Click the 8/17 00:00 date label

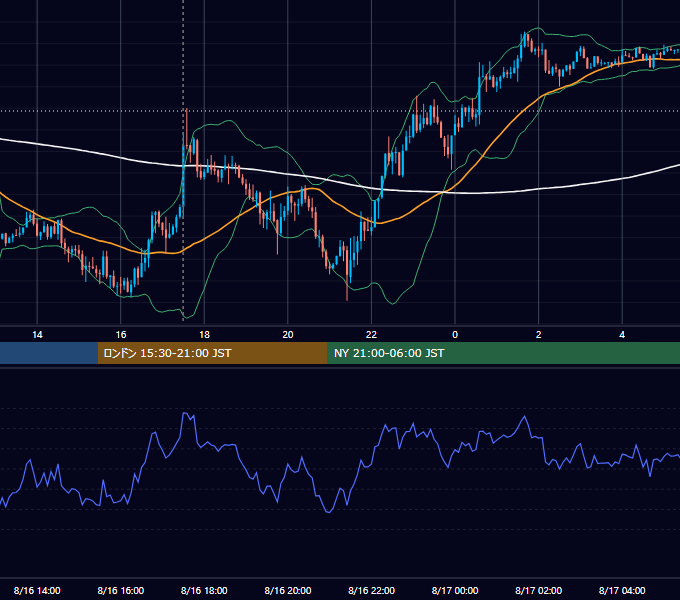(x=455, y=590)
